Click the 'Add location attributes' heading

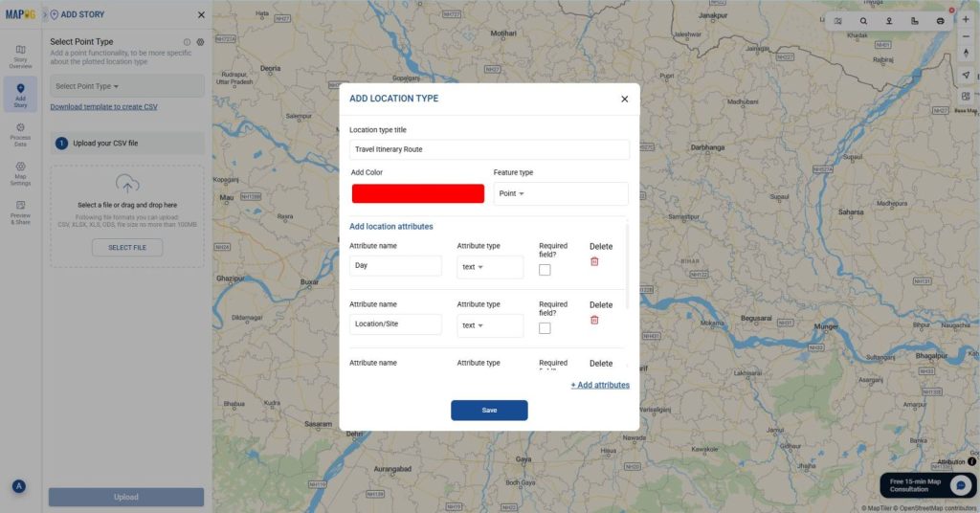pyautogui.click(x=391, y=226)
